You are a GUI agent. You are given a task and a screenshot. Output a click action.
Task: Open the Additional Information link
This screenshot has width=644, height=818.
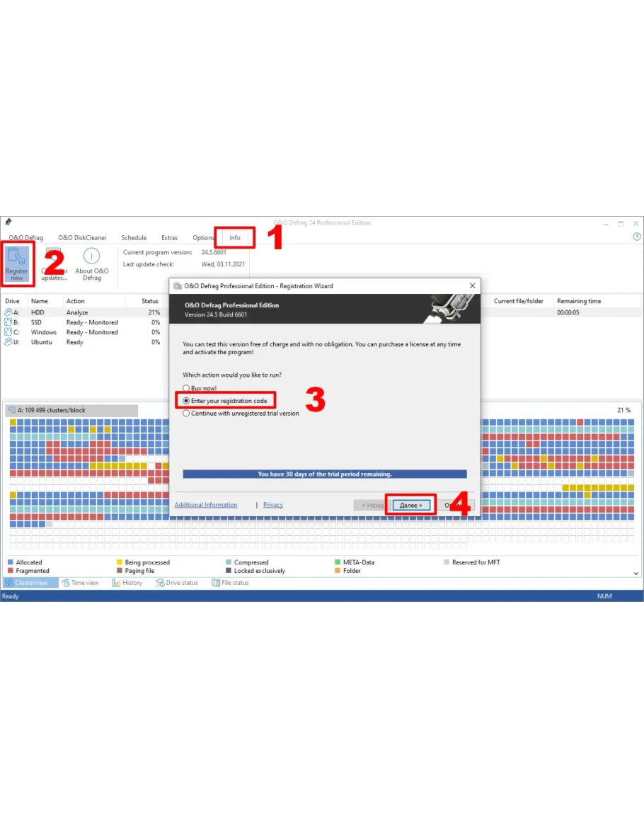[206, 505]
